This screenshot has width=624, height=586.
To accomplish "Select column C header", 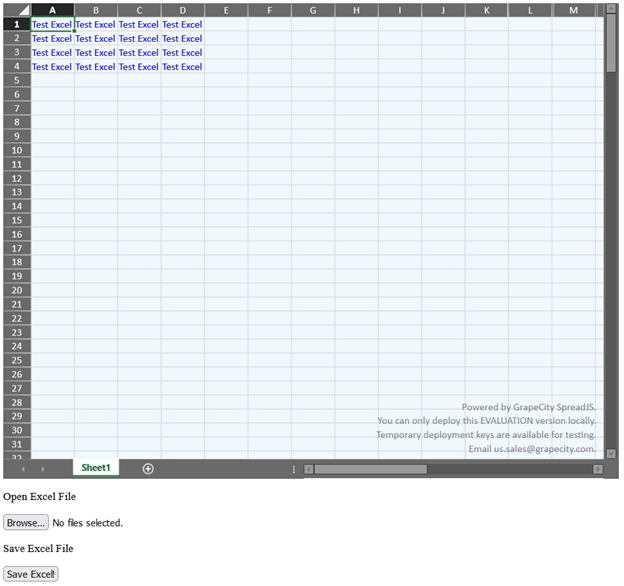I will (139, 10).
